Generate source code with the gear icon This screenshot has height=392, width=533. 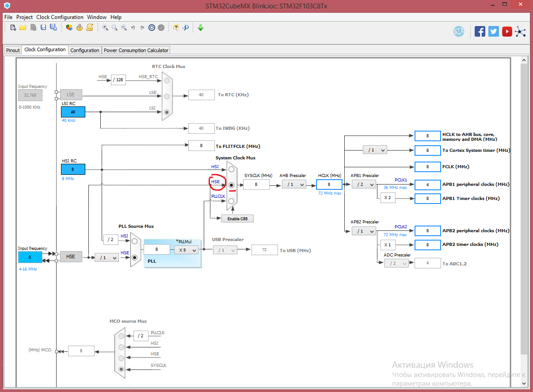pyautogui.click(x=80, y=27)
